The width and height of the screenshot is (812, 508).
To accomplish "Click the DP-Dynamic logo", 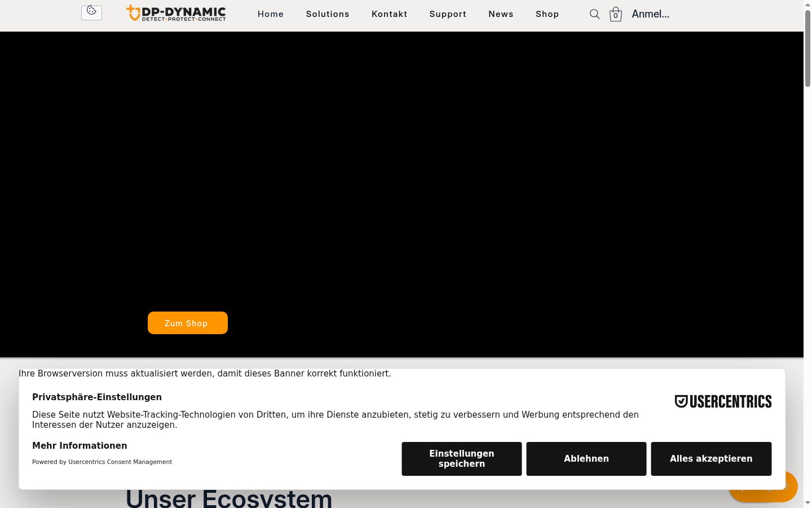I will (176, 13).
